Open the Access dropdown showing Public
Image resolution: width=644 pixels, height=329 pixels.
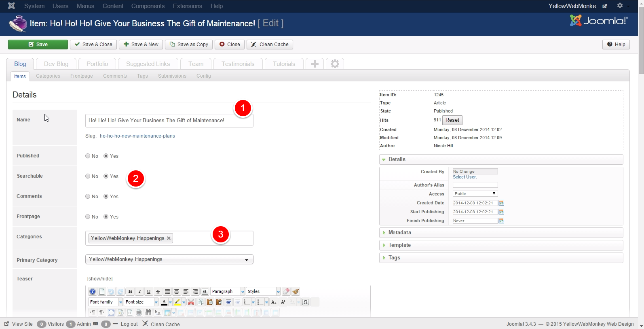[x=475, y=194]
